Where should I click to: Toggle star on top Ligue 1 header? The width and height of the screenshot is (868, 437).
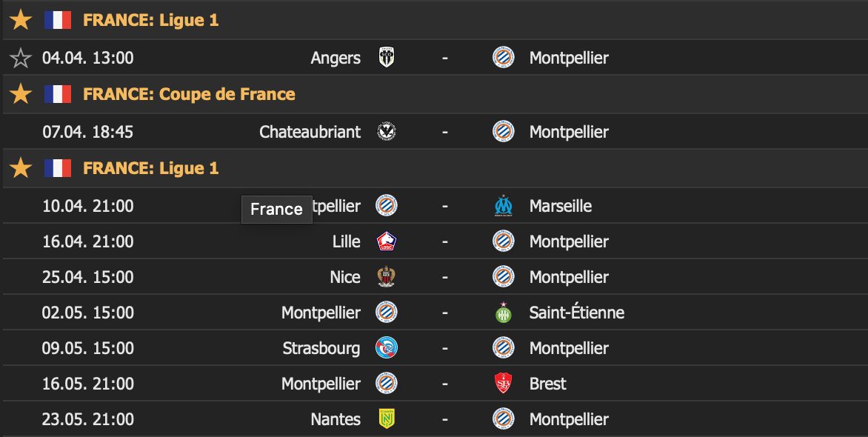21,20
